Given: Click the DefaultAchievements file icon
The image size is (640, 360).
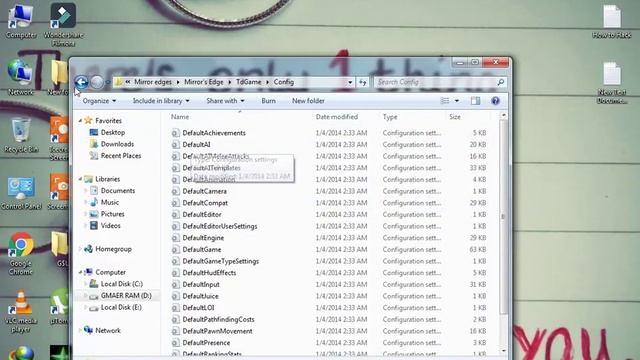Looking at the screenshot, I should pyautogui.click(x=176, y=133).
